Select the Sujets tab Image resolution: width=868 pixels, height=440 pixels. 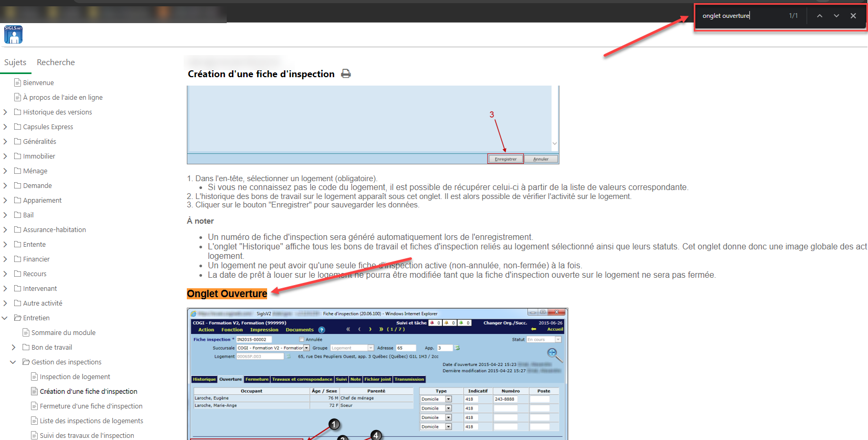point(15,62)
